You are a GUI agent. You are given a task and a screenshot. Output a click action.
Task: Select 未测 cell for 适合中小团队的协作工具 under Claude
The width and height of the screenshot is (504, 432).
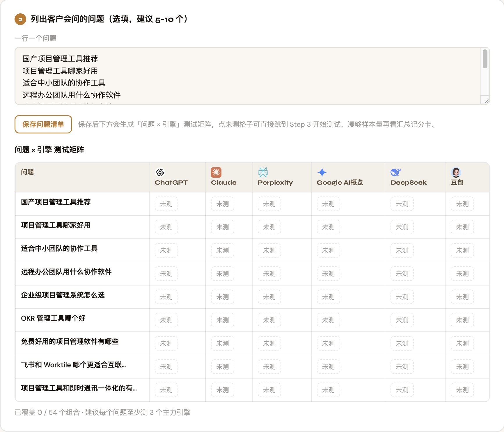223,250
